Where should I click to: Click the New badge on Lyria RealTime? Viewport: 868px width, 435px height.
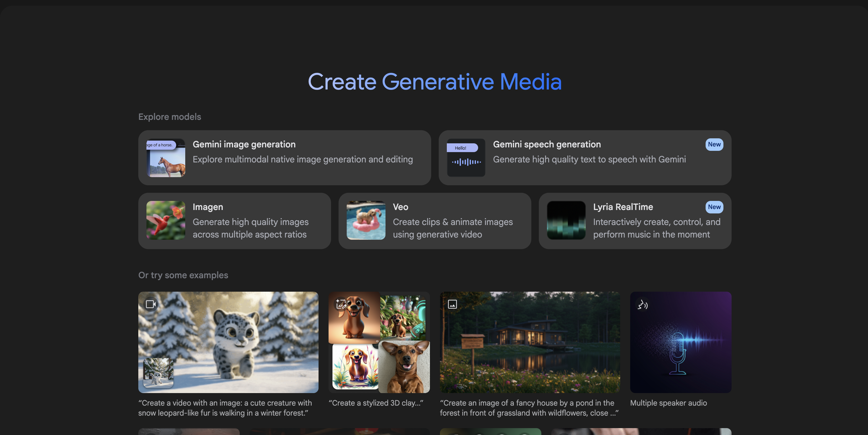[714, 207]
